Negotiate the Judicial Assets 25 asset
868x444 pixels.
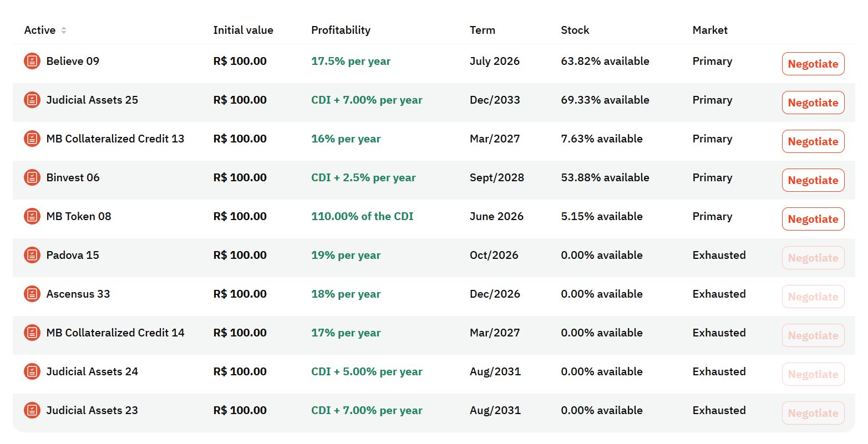coord(813,102)
